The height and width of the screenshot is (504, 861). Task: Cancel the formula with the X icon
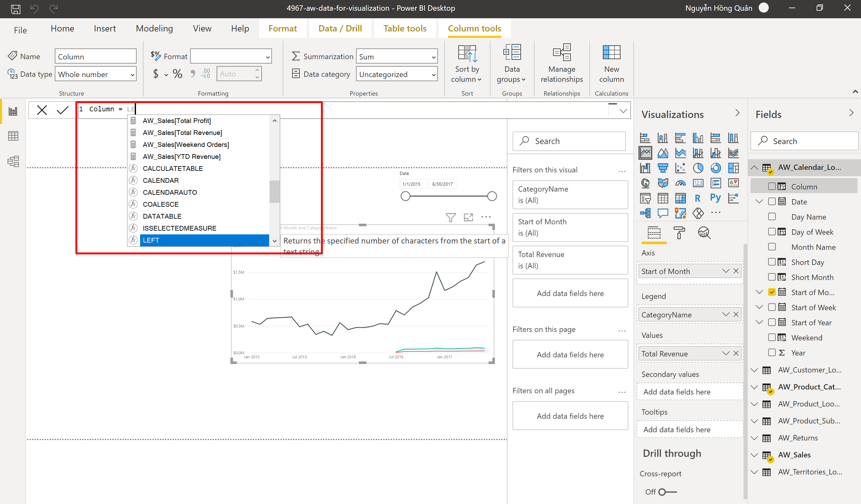42,110
